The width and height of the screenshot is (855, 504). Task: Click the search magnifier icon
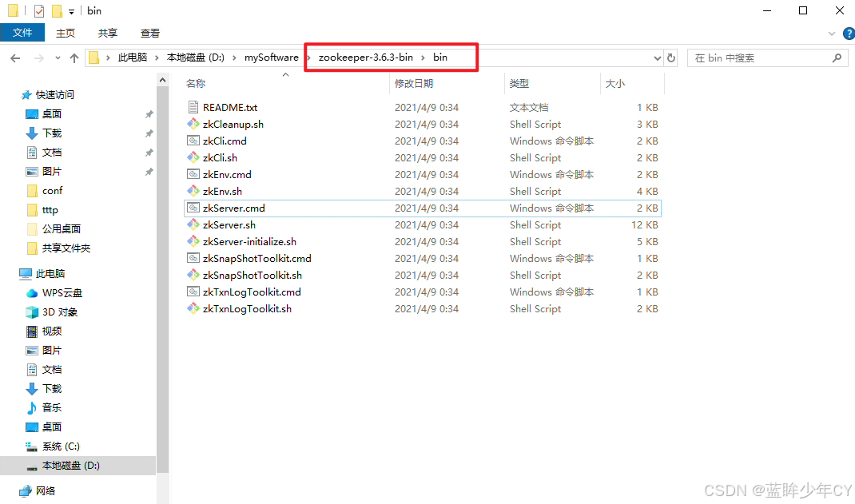pos(837,58)
